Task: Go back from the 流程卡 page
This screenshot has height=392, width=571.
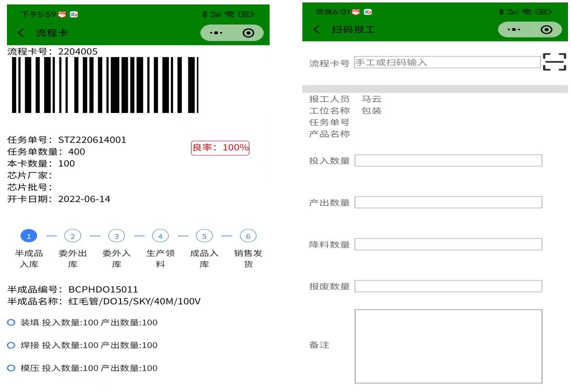Action: 21,33
